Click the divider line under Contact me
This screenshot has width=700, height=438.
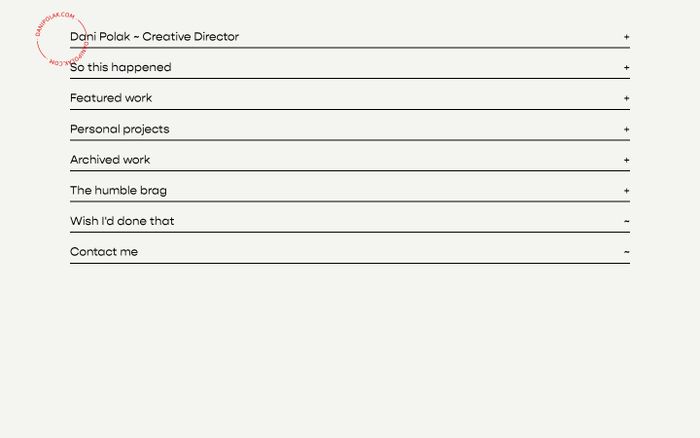pyautogui.click(x=350, y=263)
